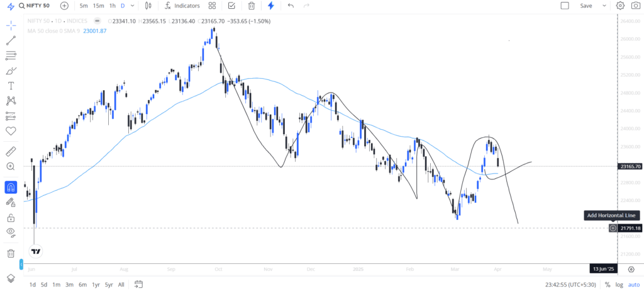Screen dimensions: 644x291
Task: Select the zoom in tool
Action: coord(11,167)
